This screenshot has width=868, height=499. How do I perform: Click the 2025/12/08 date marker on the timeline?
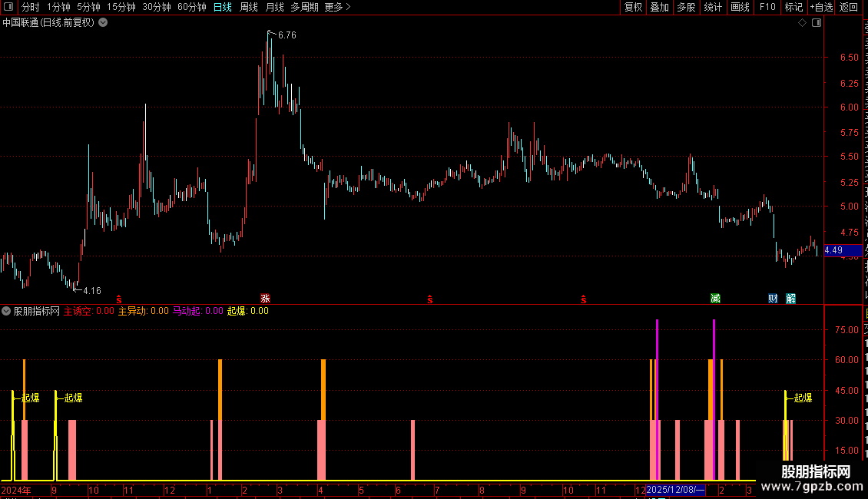[675, 490]
